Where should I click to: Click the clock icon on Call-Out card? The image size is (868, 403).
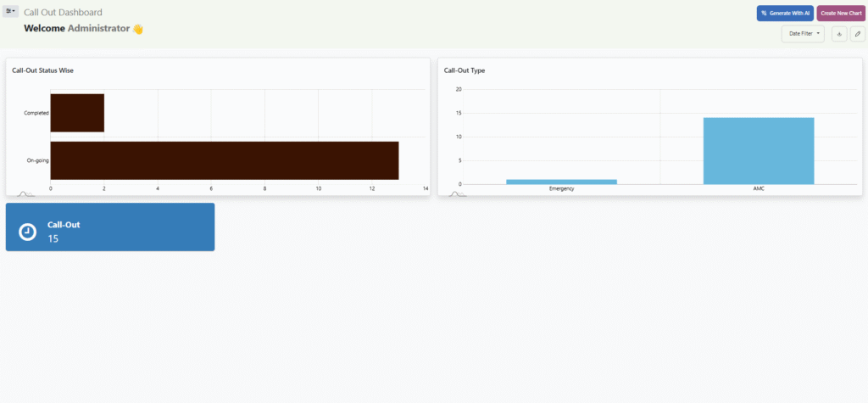pyautogui.click(x=28, y=232)
